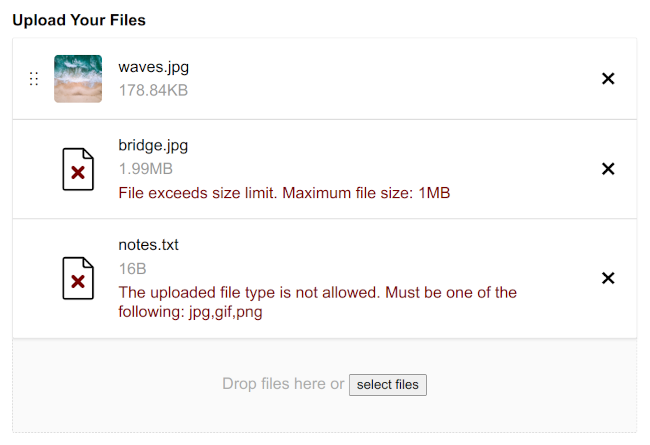
Task: Click the file type not allowed error
Action: tap(318, 302)
